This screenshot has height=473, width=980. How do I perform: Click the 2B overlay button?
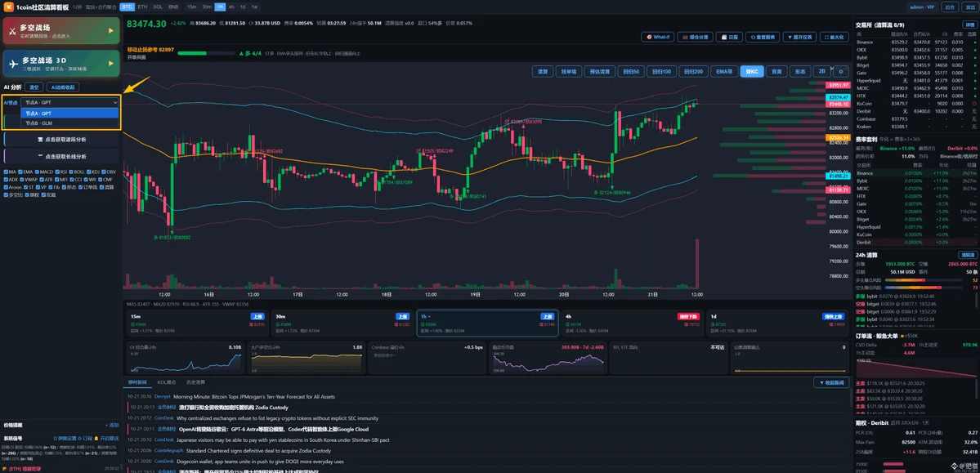[822, 71]
